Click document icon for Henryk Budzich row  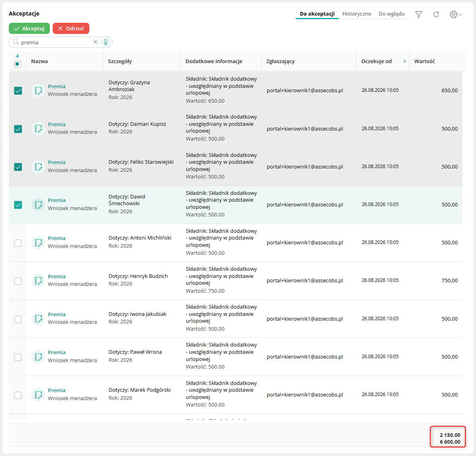click(38, 280)
